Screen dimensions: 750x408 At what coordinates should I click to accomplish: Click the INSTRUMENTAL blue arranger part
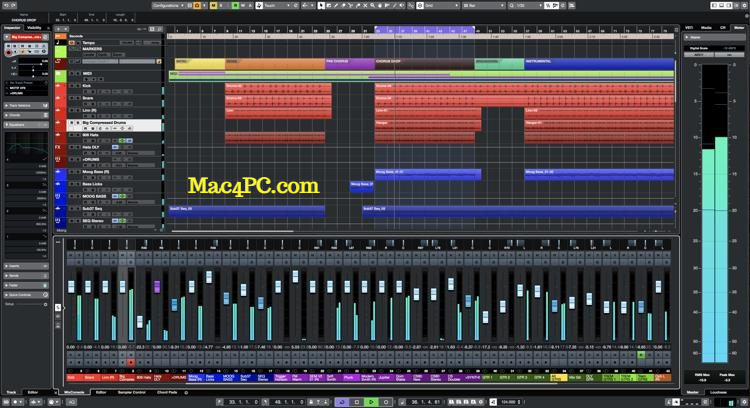tap(599, 64)
